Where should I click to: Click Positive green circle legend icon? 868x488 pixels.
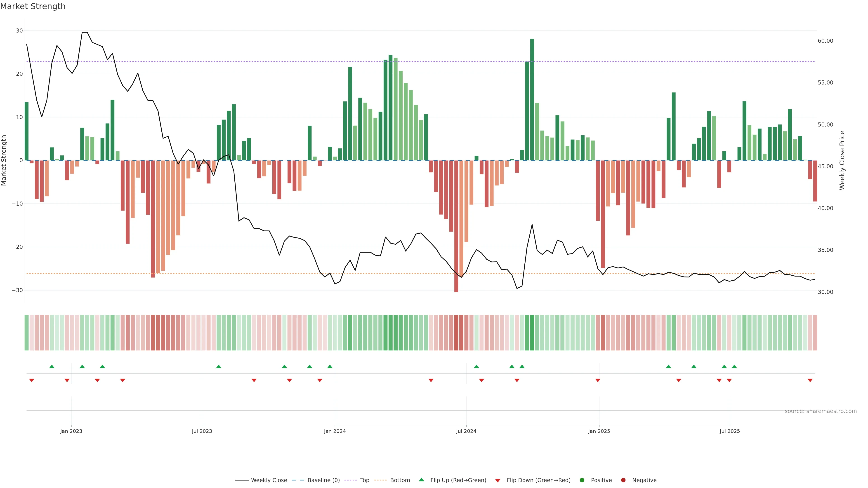582,480
